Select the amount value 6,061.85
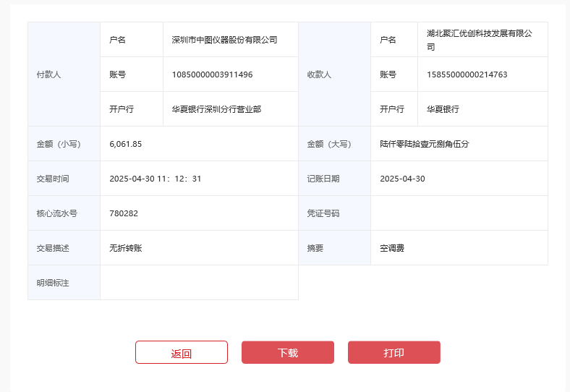570x392 pixels. coord(126,144)
